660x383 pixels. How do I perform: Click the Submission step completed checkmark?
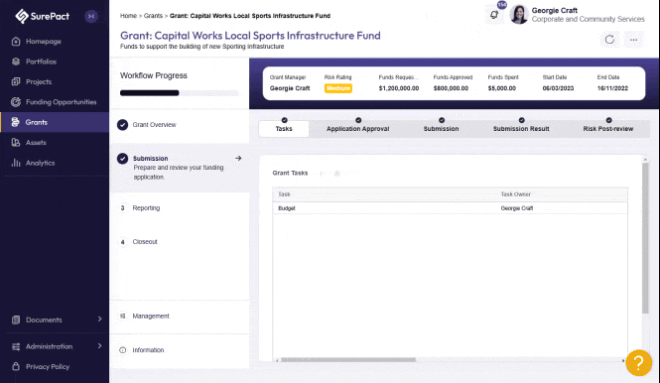pyautogui.click(x=122, y=159)
